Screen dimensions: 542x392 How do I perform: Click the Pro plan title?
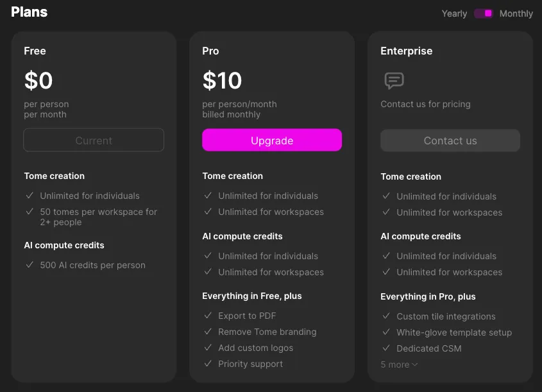click(x=210, y=51)
